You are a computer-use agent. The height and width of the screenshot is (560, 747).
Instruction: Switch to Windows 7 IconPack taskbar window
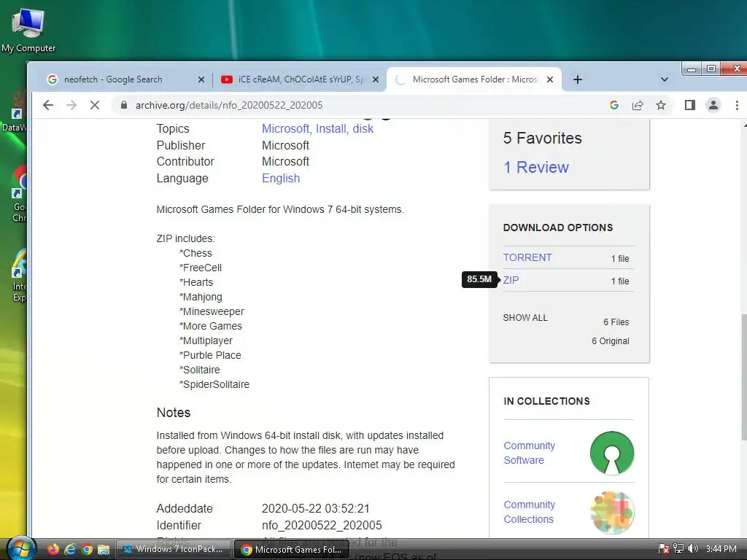(174, 549)
